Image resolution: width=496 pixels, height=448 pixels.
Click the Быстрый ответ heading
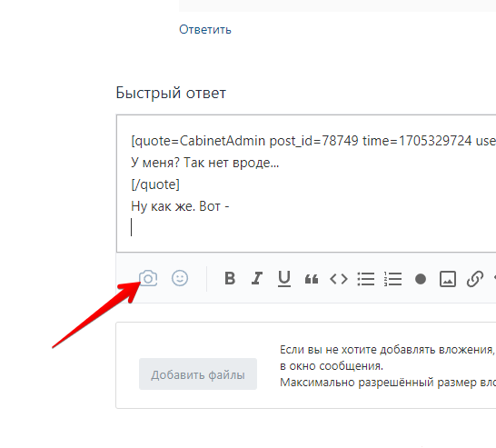[x=171, y=93]
